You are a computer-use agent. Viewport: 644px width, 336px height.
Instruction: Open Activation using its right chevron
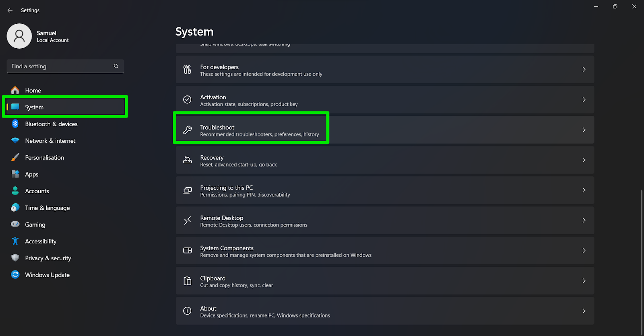tap(584, 99)
